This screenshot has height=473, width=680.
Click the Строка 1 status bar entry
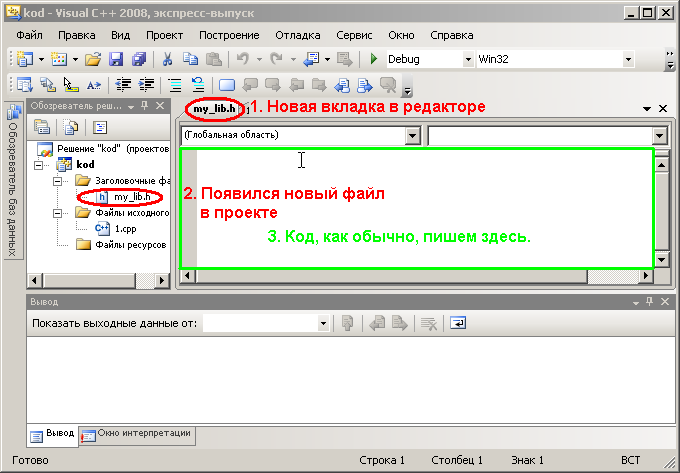[x=382, y=460]
